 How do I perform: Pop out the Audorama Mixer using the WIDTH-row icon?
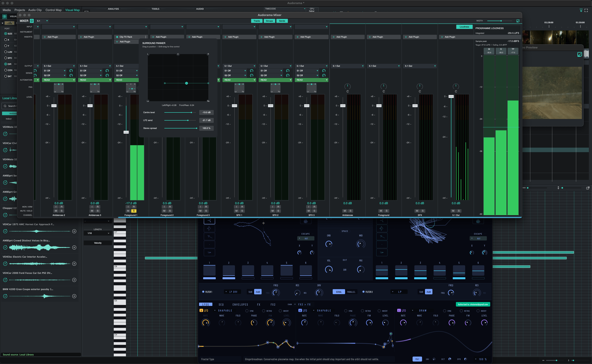[x=518, y=21]
